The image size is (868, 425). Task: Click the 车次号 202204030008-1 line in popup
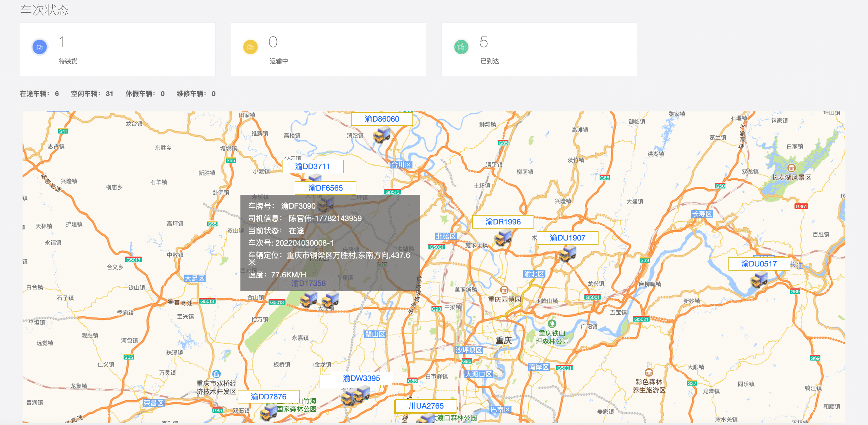(x=291, y=243)
